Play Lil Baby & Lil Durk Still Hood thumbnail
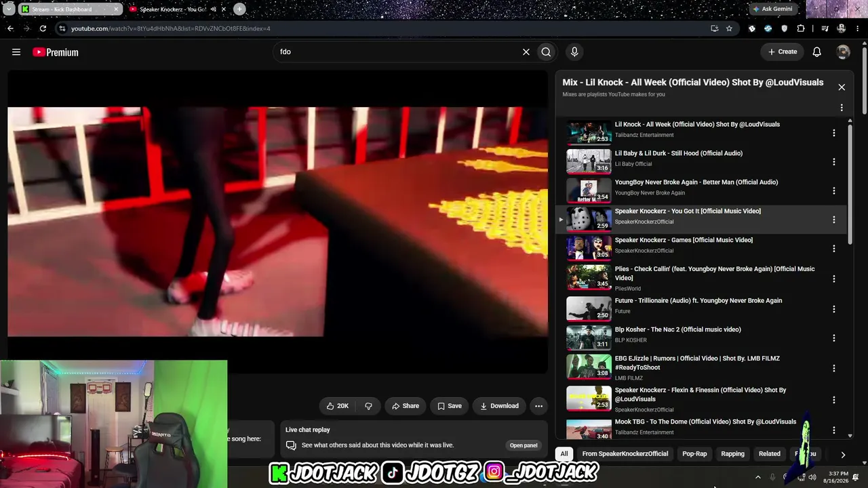This screenshot has height=488, width=868. click(x=589, y=161)
